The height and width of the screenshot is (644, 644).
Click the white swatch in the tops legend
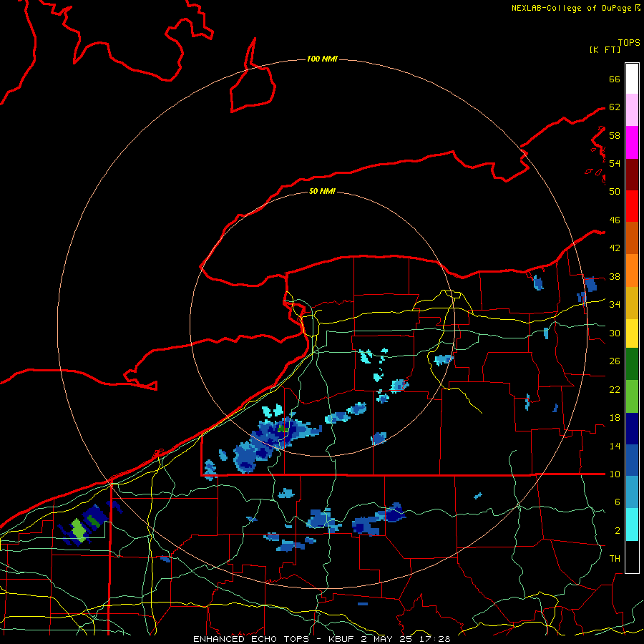coord(632,79)
